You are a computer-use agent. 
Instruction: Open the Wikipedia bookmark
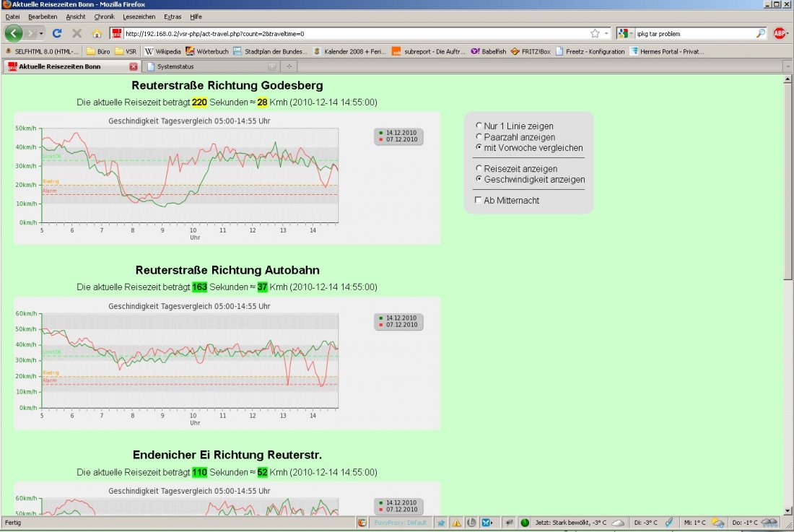click(x=163, y=51)
